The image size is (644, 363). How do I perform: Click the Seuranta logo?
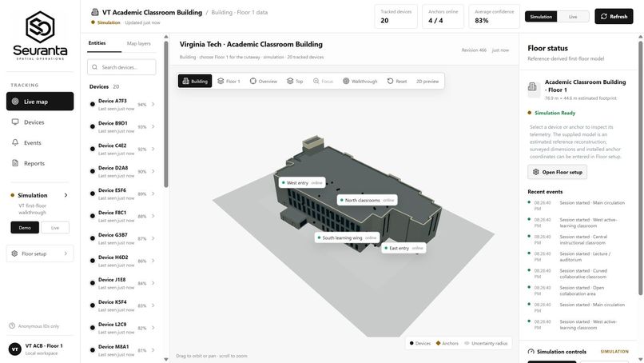tap(40, 35)
